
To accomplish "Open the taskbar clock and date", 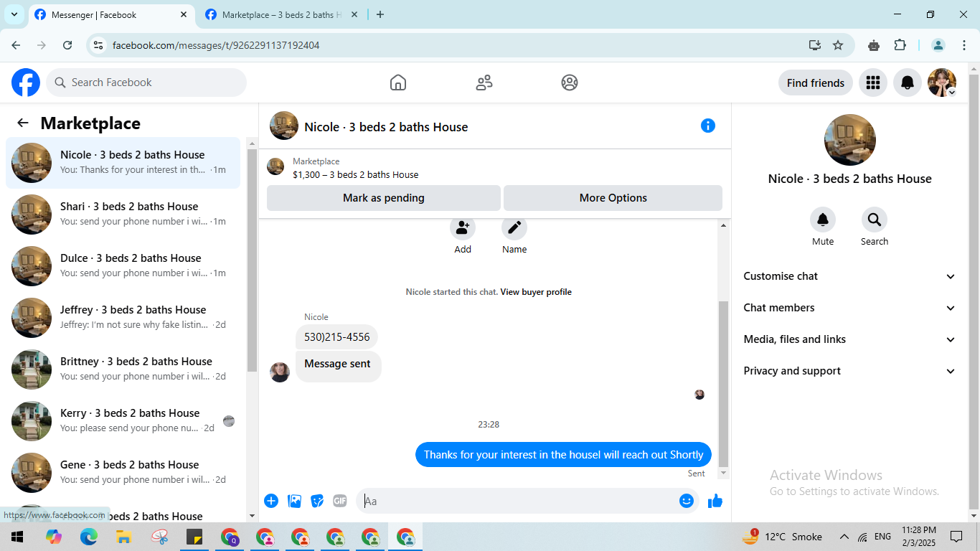I will (919, 536).
